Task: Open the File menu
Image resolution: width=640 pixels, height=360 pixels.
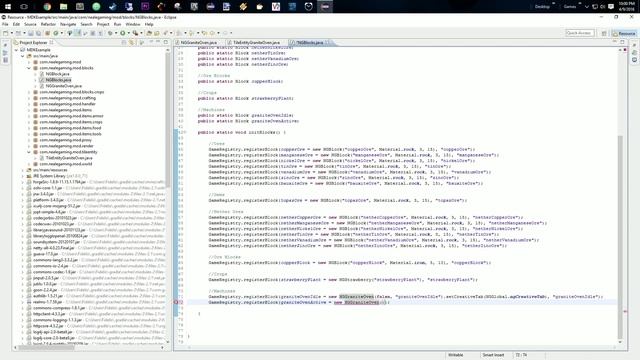Action: tap(5, 24)
